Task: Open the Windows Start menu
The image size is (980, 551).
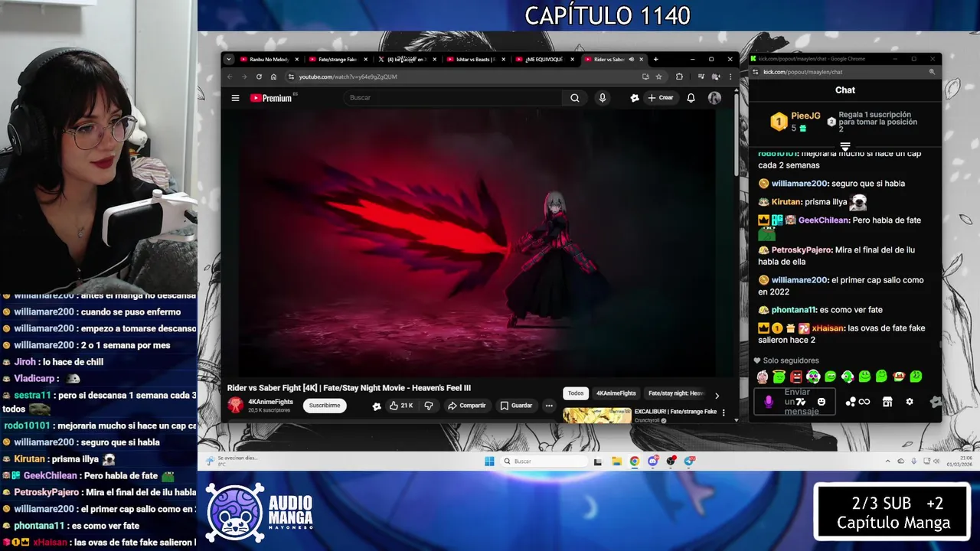Action: 489,461
